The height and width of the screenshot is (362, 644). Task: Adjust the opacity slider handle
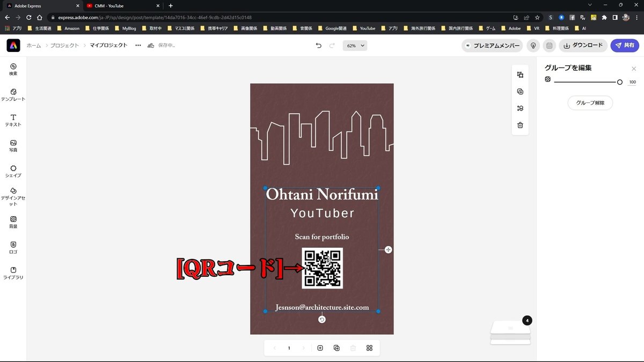pyautogui.click(x=620, y=82)
